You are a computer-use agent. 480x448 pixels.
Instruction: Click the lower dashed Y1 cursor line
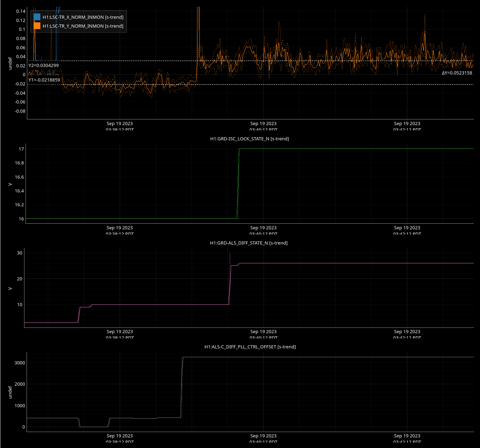point(250,84)
